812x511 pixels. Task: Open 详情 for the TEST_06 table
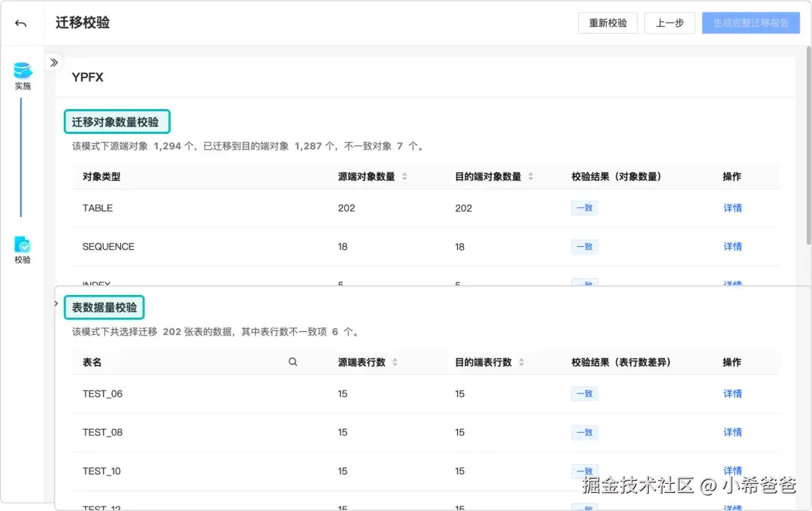pos(732,394)
